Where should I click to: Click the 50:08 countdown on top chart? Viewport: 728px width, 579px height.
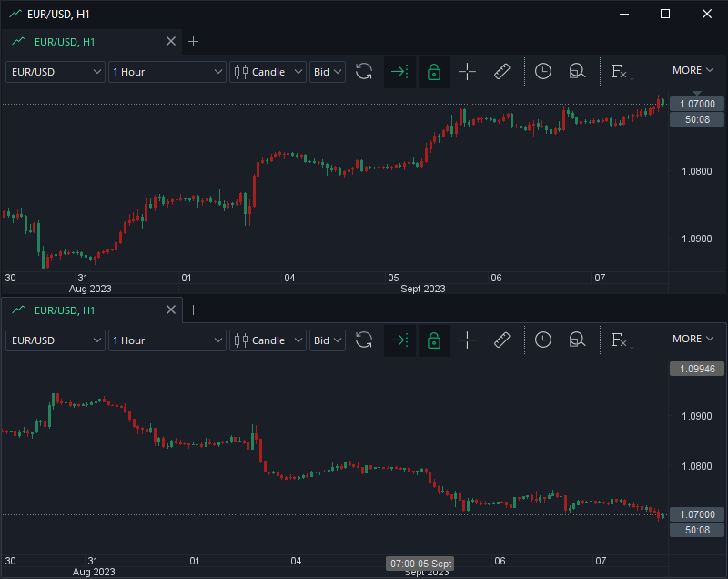pos(697,119)
